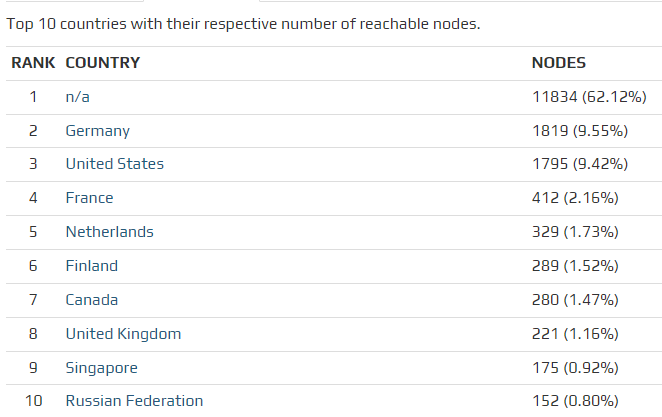Image resolution: width=662 pixels, height=417 pixels.
Task: Click the NODES column header
Action: click(x=558, y=63)
